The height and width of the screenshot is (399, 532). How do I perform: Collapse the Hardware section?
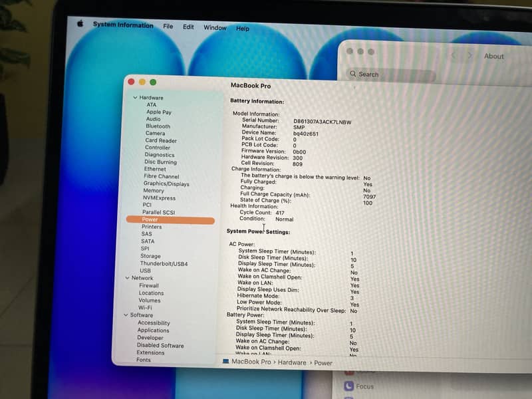pyautogui.click(x=135, y=97)
